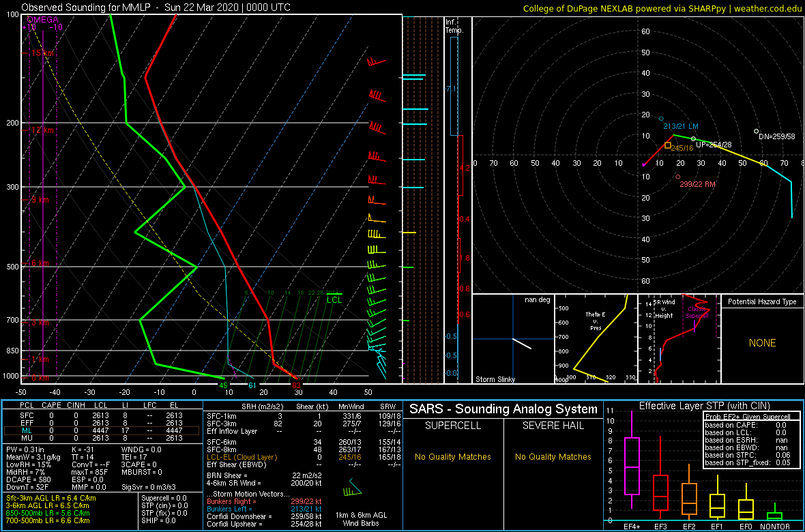The height and width of the screenshot is (532, 805).
Task: Click the 15 km height marker
Action: (x=42, y=53)
